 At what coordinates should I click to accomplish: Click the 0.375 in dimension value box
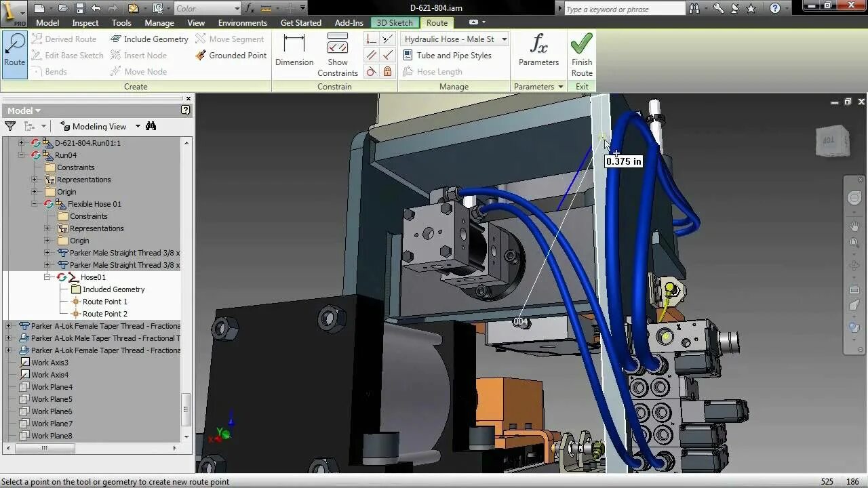coord(623,161)
